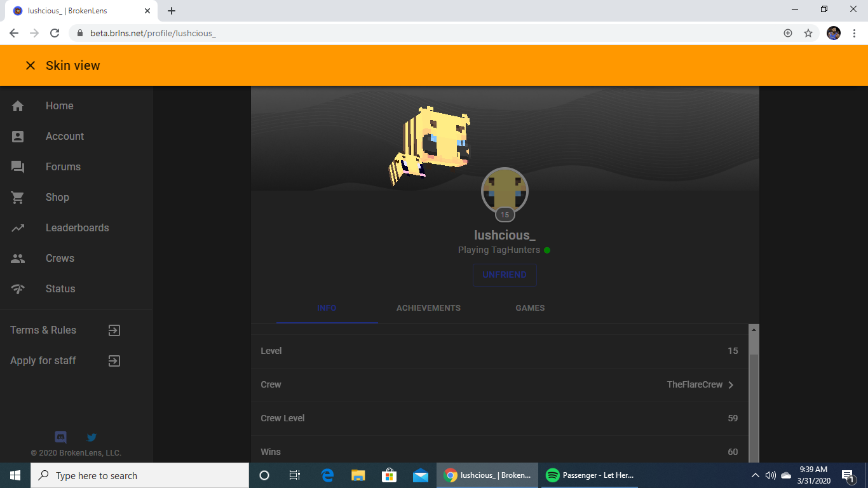Click the Windows search box
Screen dimensions: 868x488
click(140, 475)
